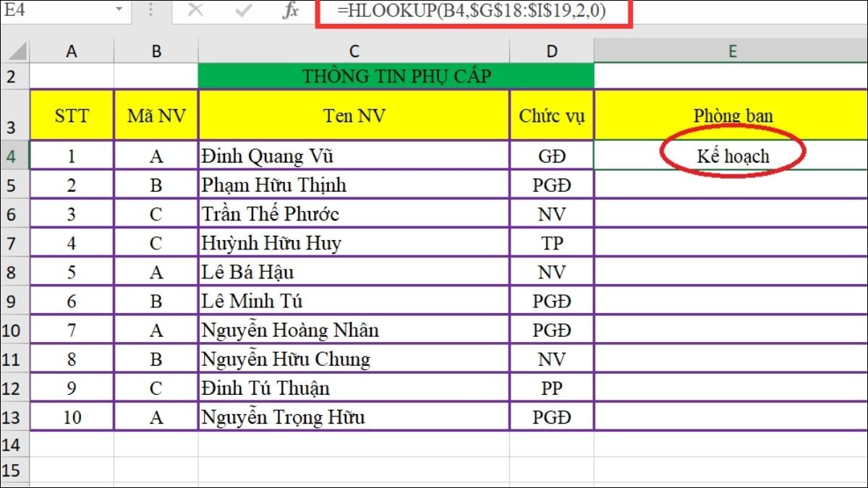The width and height of the screenshot is (868, 488).
Task: Click the Phòng ban header cell
Action: click(x=732, y=116)
